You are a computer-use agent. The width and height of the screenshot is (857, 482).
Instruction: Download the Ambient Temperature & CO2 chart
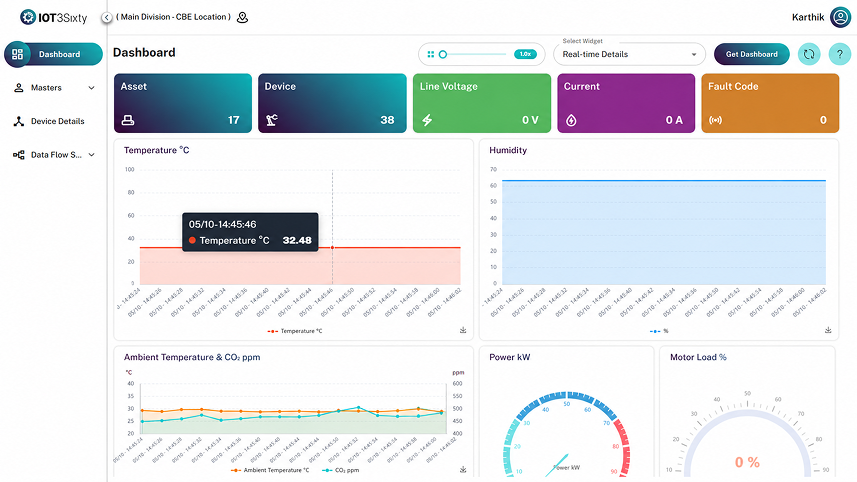point(463,469)
